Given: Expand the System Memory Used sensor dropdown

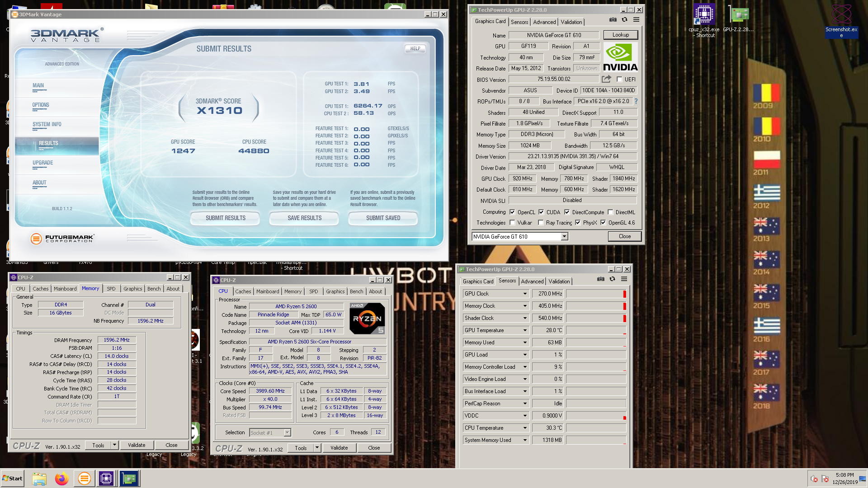Looking at the screenshot, I should coord(525,440).
